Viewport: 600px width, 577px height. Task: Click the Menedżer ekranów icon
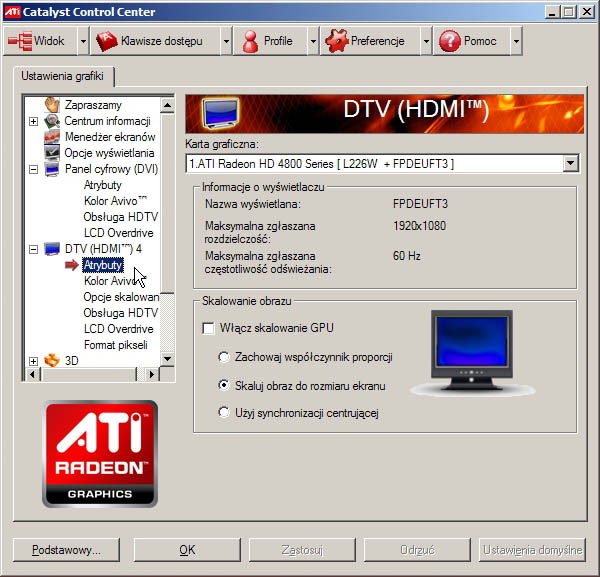click(52, 137)
